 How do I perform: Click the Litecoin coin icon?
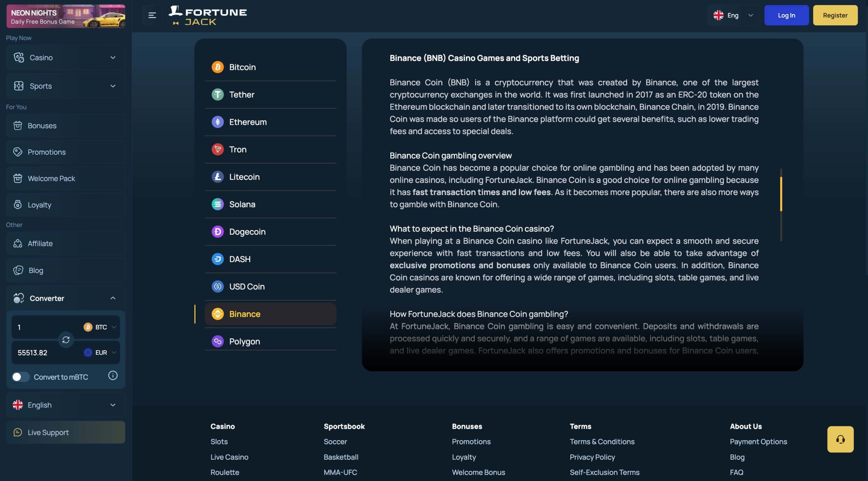218,177
